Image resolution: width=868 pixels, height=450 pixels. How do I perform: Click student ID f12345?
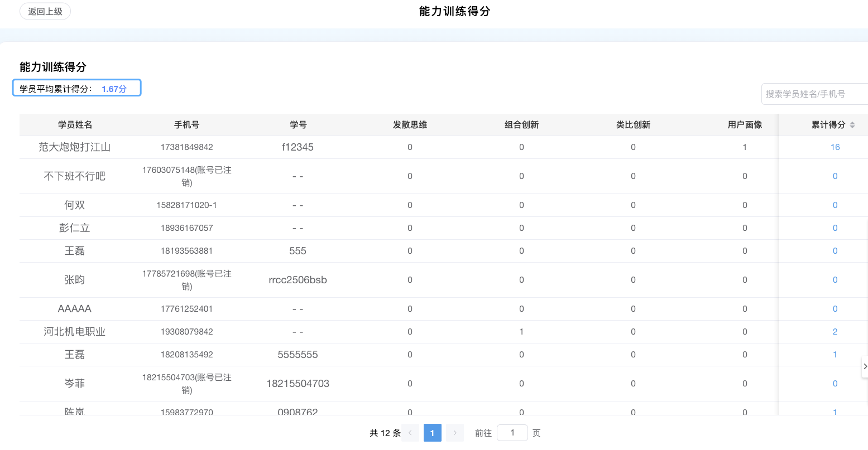tap(298, 147)
